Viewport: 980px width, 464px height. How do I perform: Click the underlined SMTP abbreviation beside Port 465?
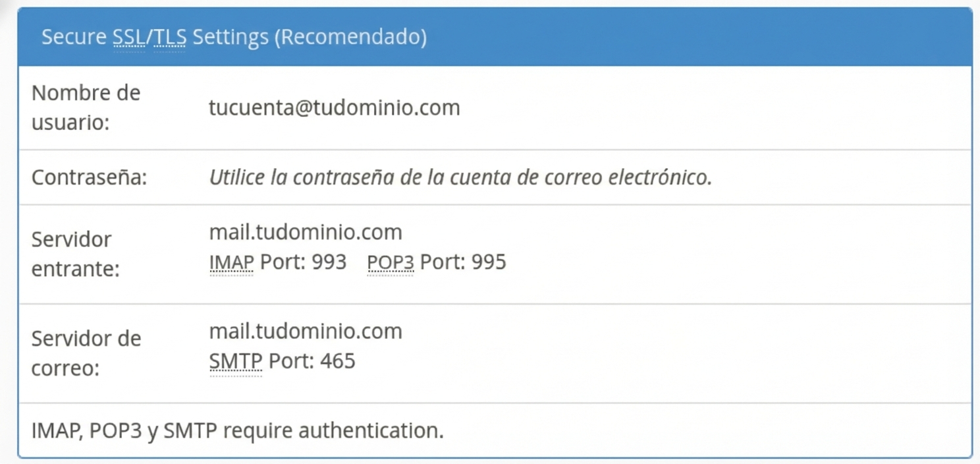coord(235,361)
